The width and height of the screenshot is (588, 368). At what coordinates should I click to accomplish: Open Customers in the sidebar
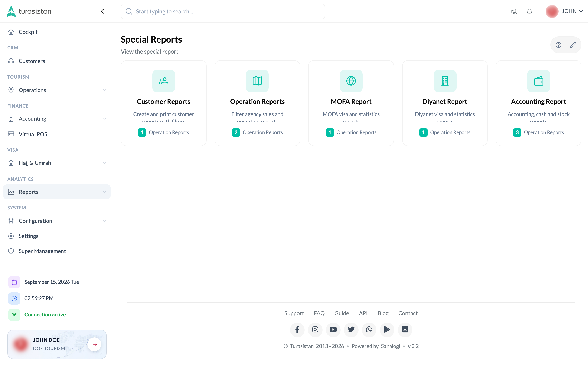point(57,61)
